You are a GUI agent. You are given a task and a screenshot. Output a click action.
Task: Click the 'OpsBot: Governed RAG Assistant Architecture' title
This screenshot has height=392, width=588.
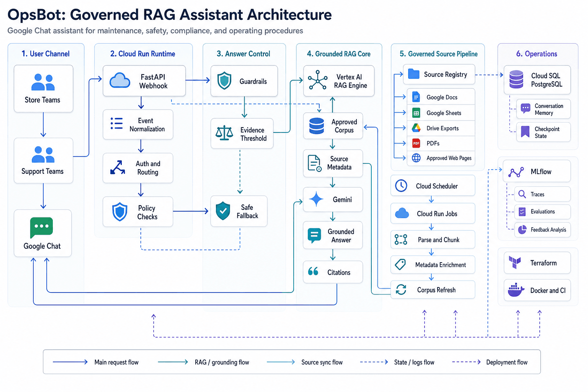pos(170,15)
